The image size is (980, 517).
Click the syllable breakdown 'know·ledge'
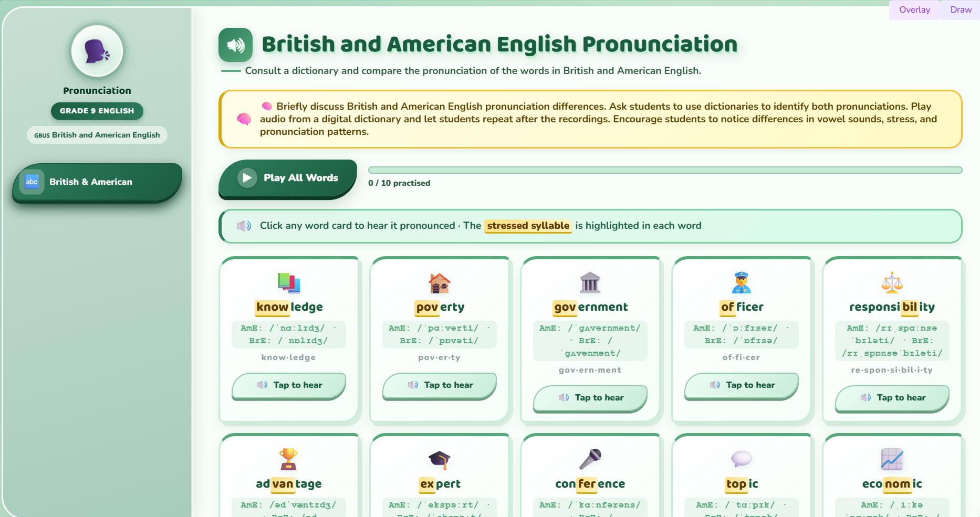(289, 357)
